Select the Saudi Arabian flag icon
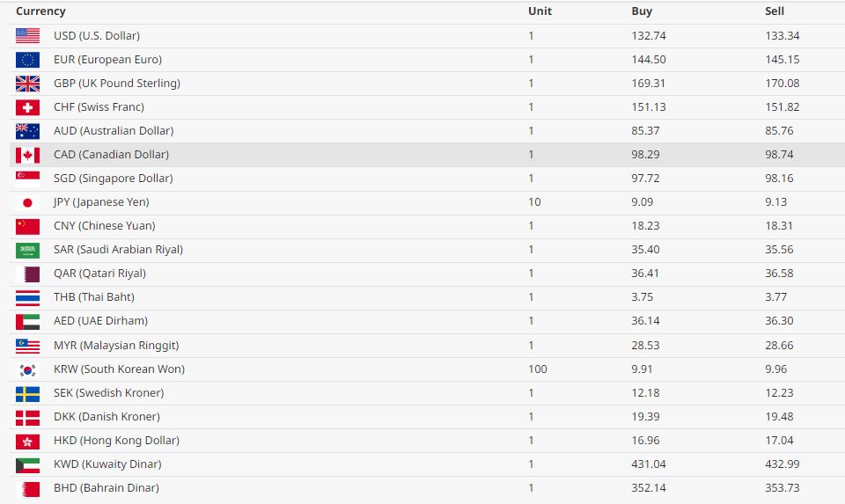The height and width of the screenshot is (504, 845). pos(27,250)
